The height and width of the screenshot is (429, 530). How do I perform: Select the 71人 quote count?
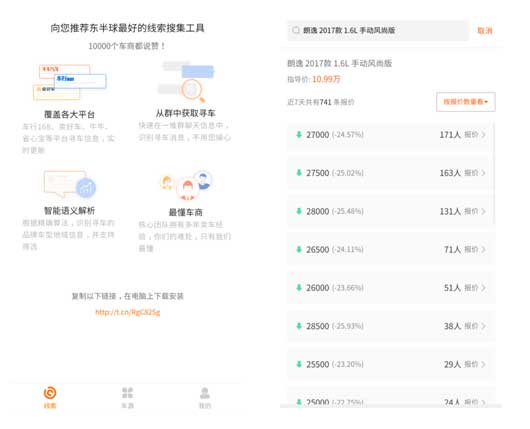tap(453, 249)
